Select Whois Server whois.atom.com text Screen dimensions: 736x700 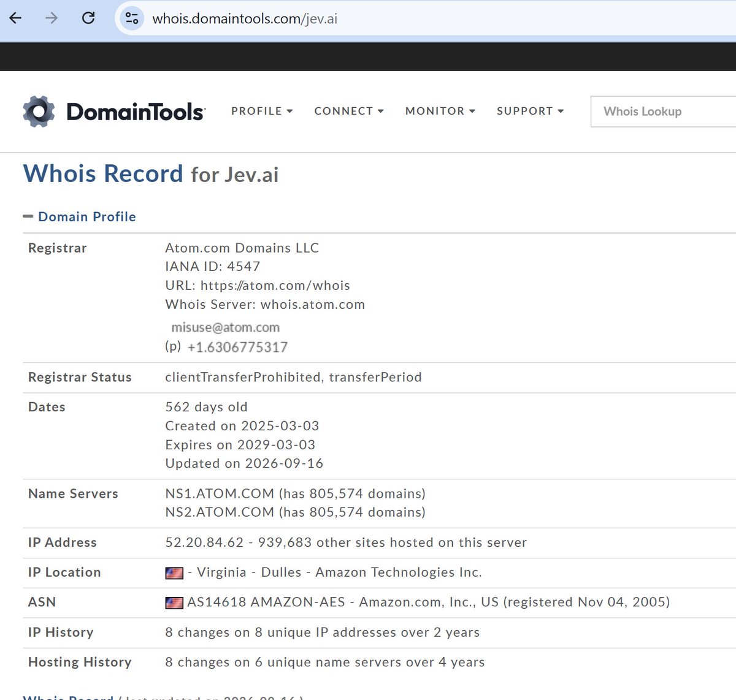pyautogui.click(x=265, y=305)
